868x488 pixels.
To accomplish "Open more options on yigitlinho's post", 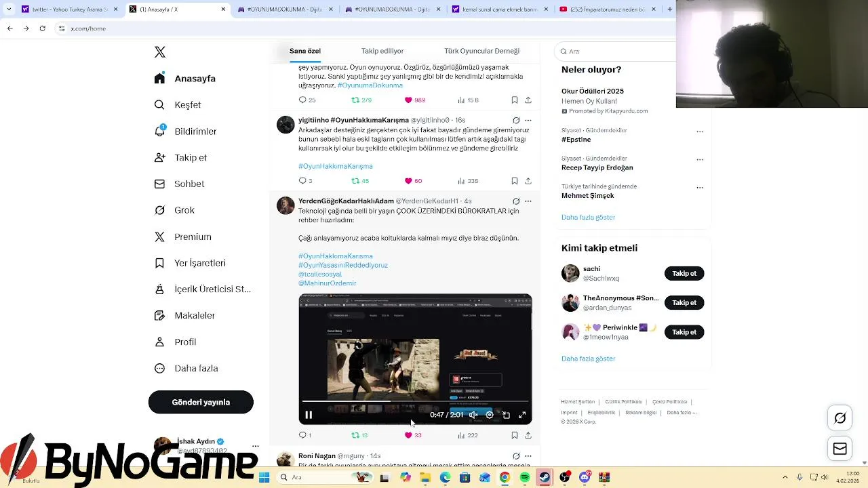I will [x=528, y=121].
